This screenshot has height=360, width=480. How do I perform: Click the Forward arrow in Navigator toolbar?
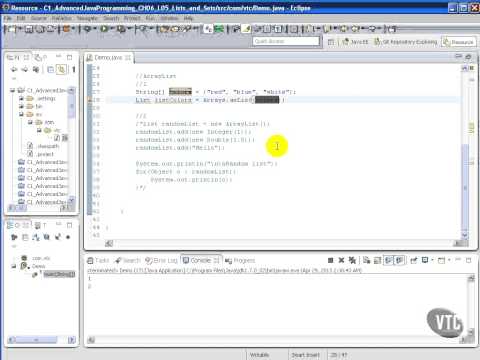25,69
